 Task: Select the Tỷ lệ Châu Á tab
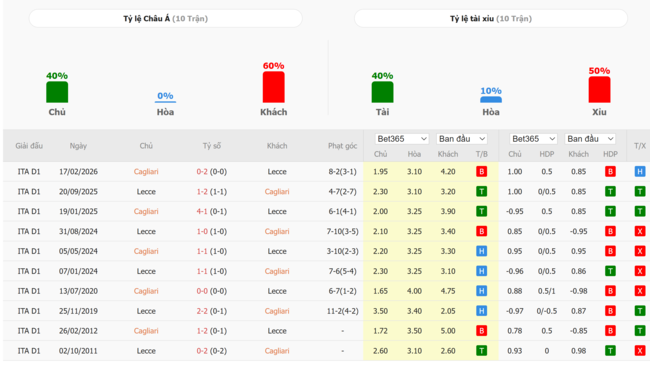coord(165,19)
